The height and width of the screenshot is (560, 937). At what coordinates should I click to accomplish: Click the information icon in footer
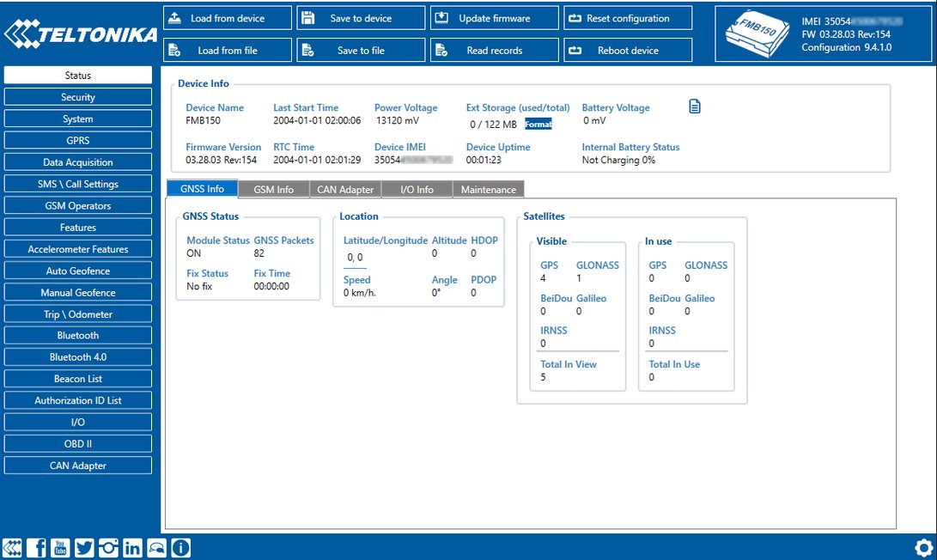[x=180, y=548]
